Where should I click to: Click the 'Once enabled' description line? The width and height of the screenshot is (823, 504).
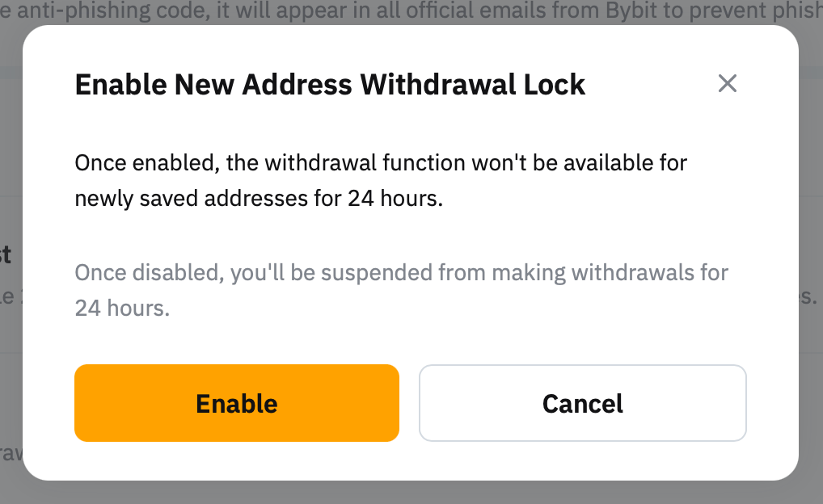click(381, 163)
